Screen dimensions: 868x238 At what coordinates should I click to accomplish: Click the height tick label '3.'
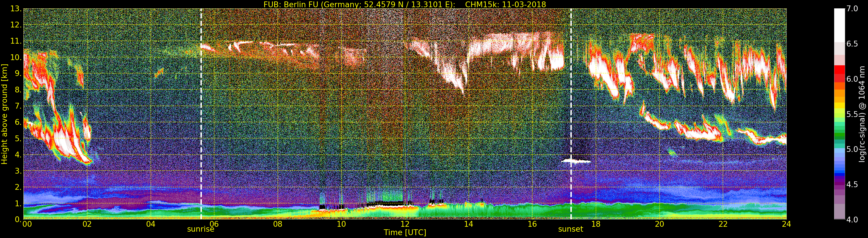pyautogui.click(x=18, y=171)
